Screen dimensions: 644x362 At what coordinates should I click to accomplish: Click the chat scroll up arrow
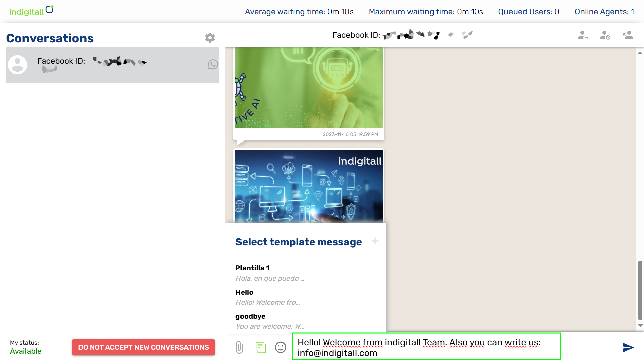(x=640, y=53)
